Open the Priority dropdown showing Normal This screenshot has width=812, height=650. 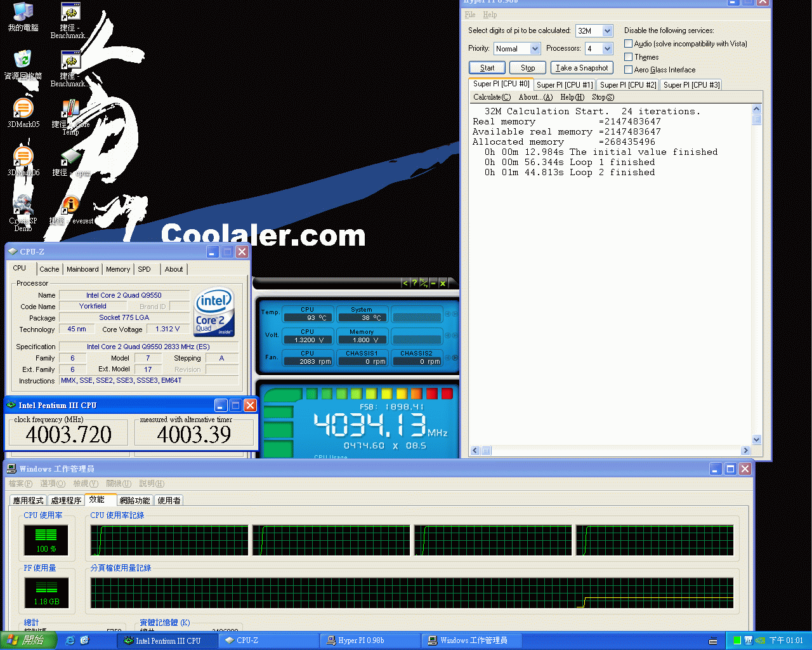(535, 48)
